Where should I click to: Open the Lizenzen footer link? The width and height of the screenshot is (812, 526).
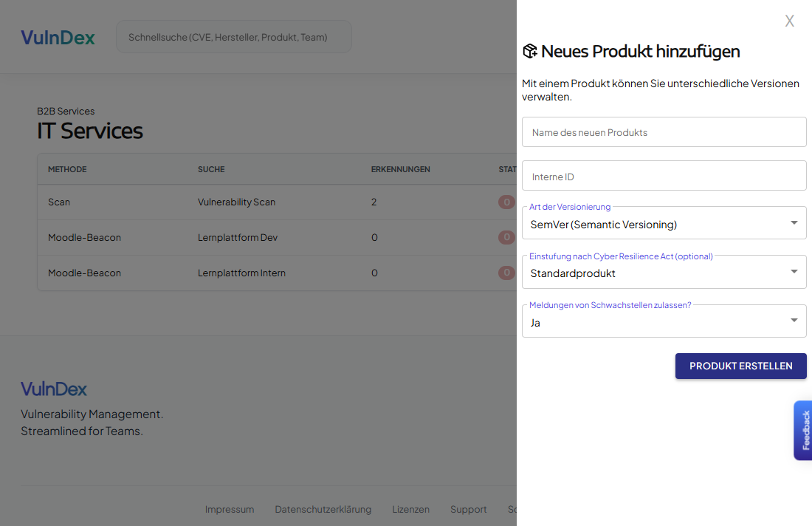pyautogui.click(x=411, y=509)
